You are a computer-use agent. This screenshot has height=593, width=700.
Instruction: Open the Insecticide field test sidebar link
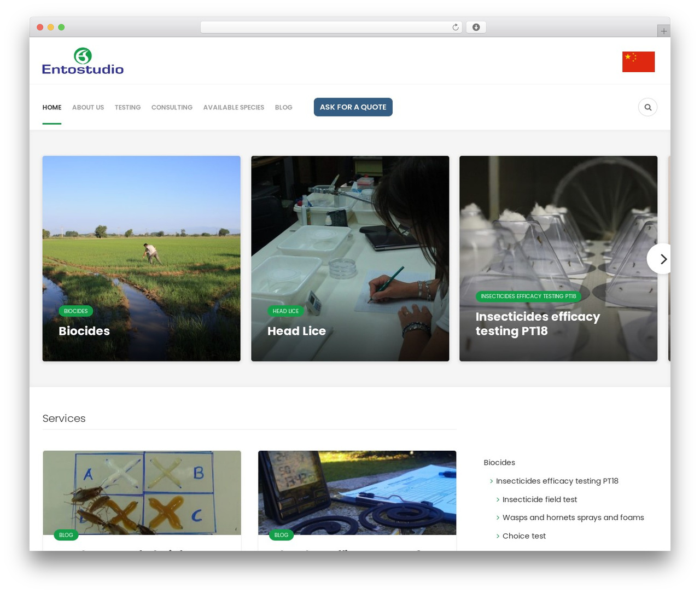(x=540, y=499)
